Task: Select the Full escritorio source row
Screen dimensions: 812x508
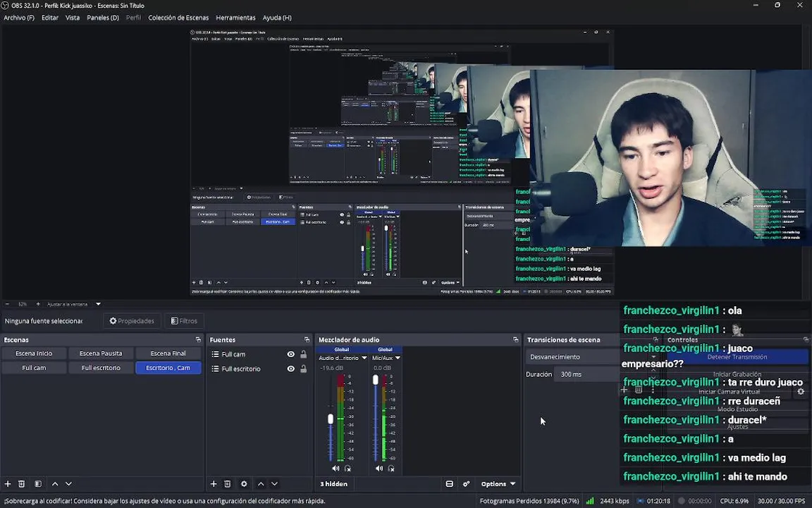Action: click(x=259, y=368)
